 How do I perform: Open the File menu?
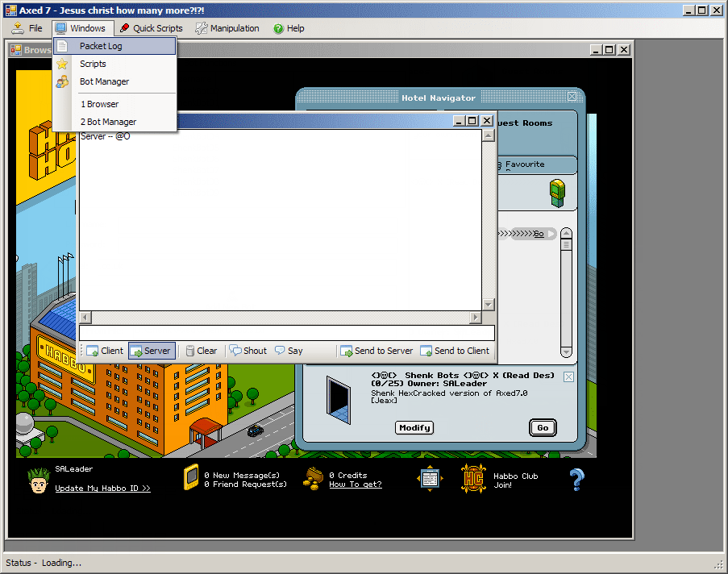click(x=27, y=28)
